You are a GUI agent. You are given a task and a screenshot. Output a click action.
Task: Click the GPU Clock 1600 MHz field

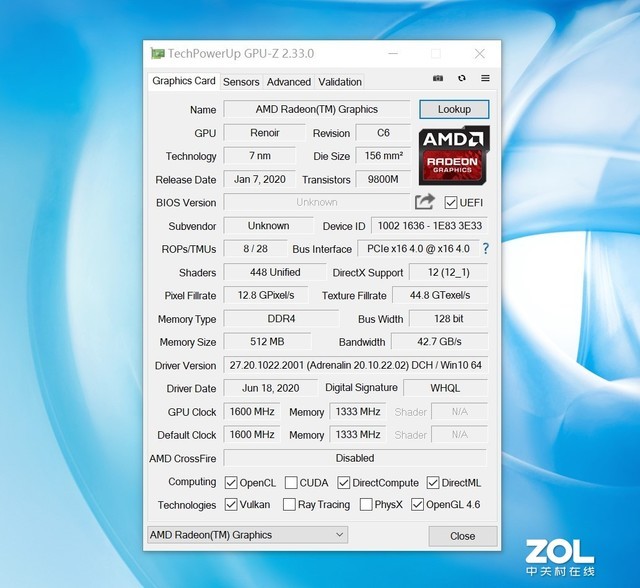click(252, 411)
